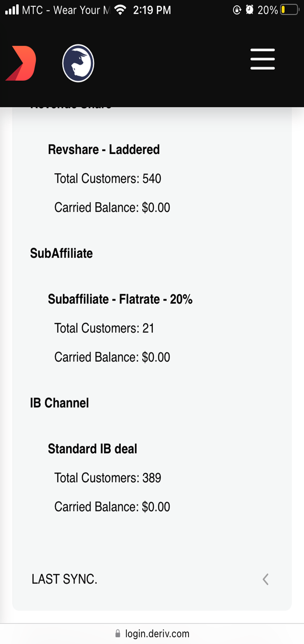Tap the round bull profile avatar

point(78,63)
